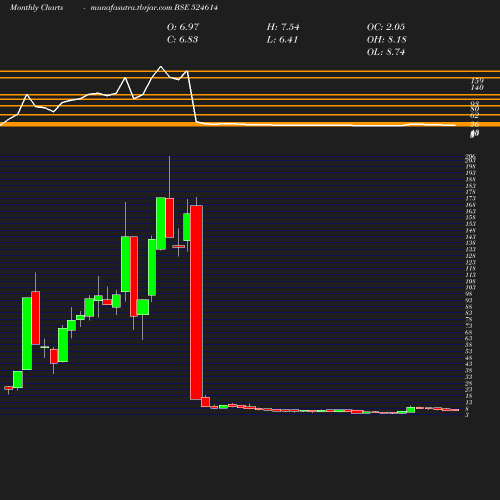Screen dimensions: 500x500
Task: Click the '159' label on upper line chart axis
Action: click(477, 81)
